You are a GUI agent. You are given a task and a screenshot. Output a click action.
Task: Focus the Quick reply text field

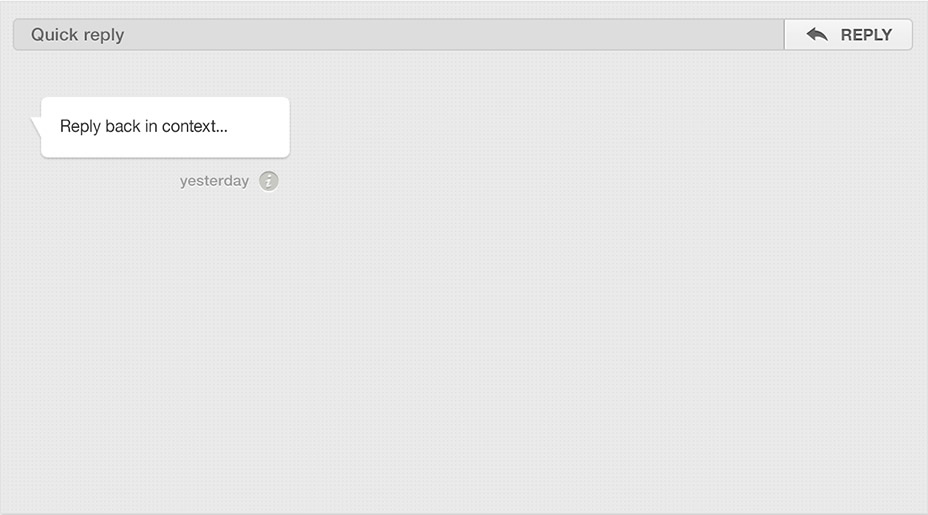pos(399,35)
